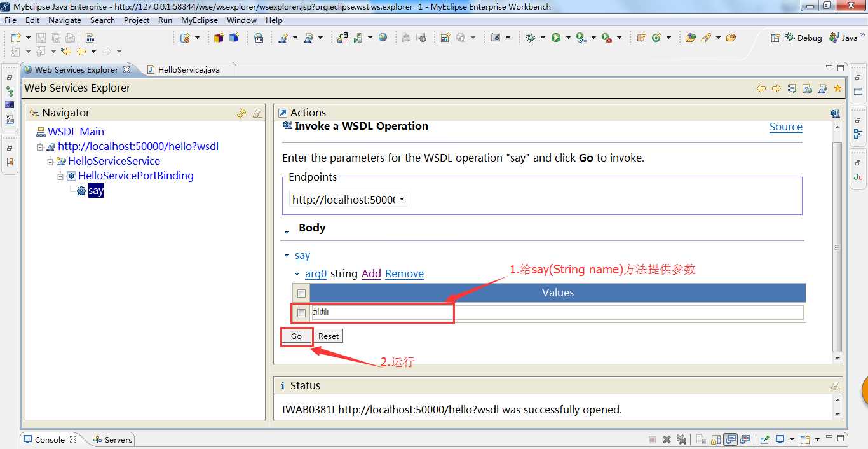Open the New wizard dropdown arrow
The image size is (868, 449).
[28, 38]
